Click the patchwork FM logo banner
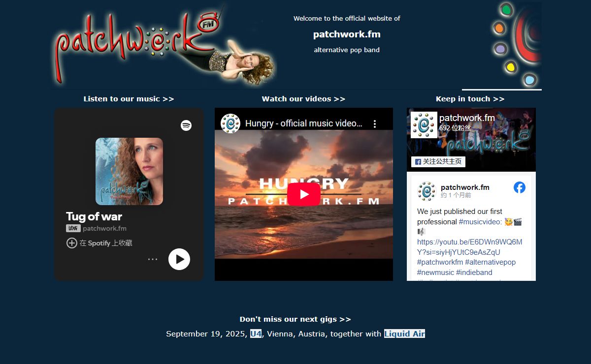This screenshot has width=591, height=364. click(164, 45)
